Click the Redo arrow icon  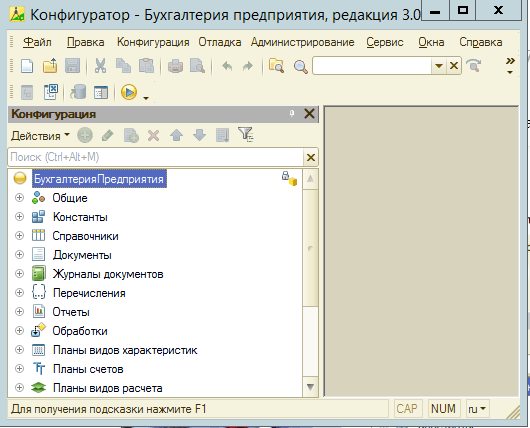pyautogui.click(x=248, y=66)
